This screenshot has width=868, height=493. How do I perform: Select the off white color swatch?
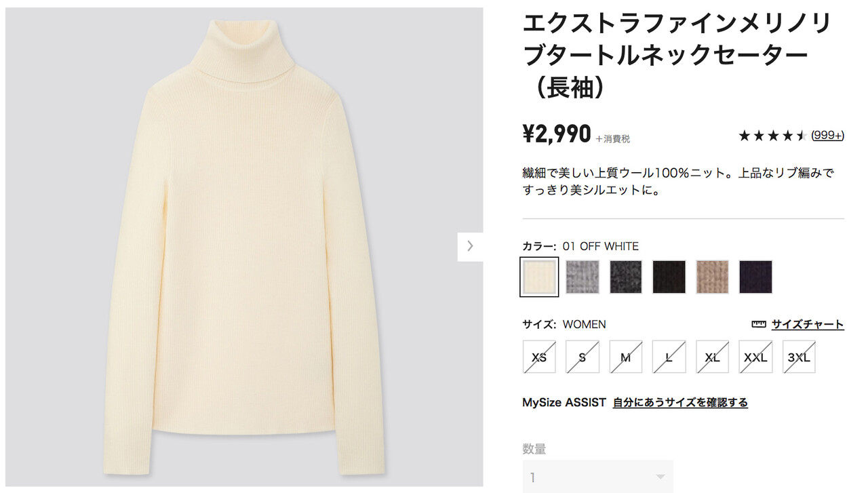click(539, 277)
